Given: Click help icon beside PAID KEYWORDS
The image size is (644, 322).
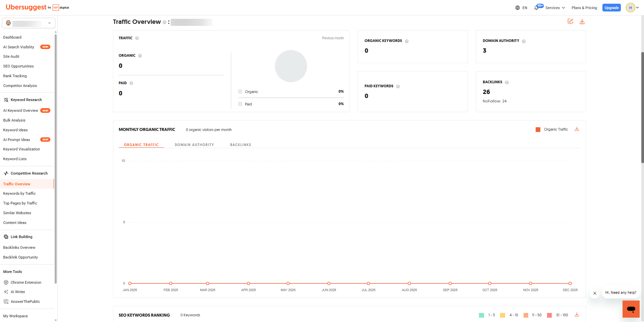Looking at the screenshot, I should click(x=398, y=86).
